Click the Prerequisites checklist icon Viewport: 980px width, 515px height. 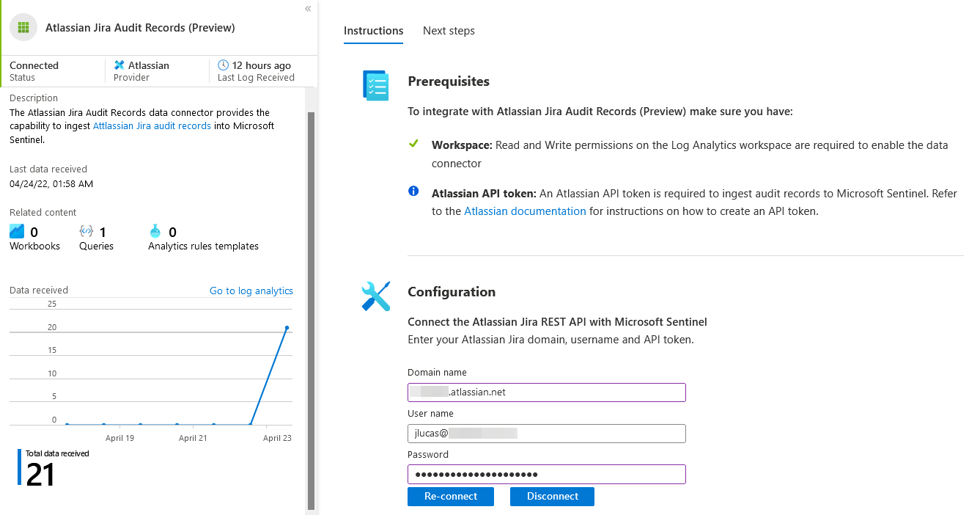point(376,85)
